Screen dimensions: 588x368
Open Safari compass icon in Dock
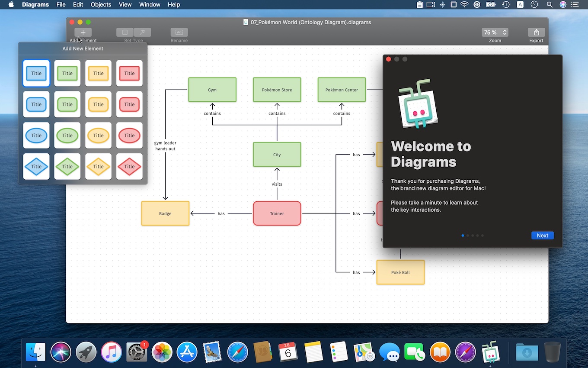pyautogui.click(x=238, y=352)
